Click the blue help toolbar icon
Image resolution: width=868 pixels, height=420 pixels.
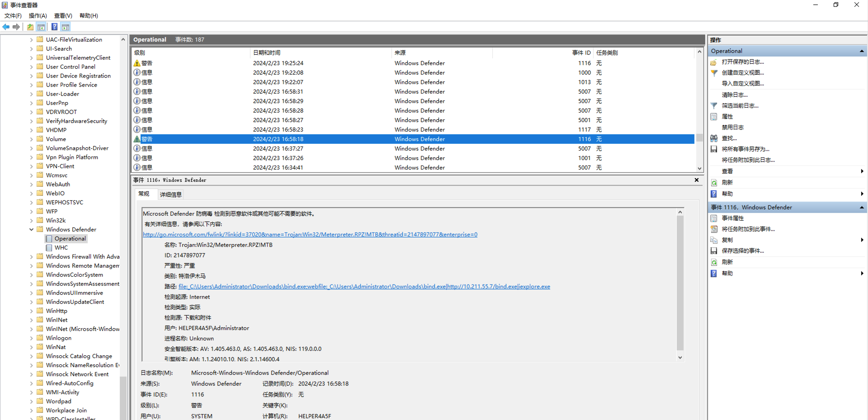pos(54,27)
